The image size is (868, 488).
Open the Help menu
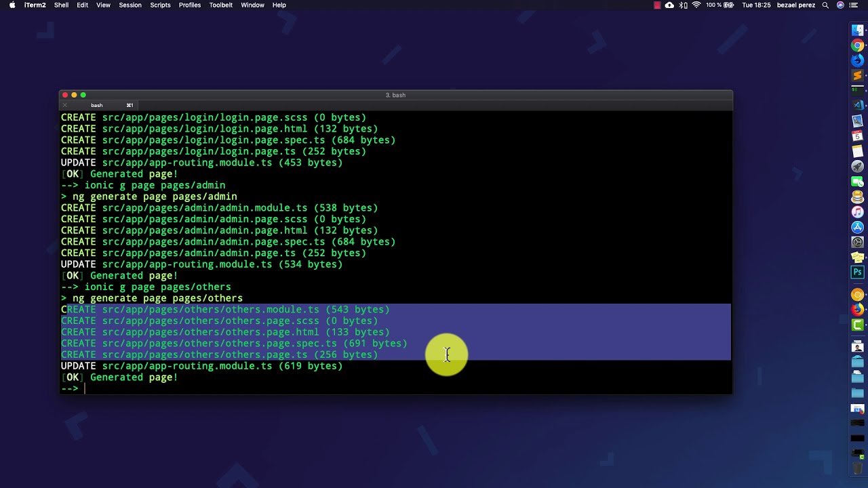pyautogui.click(x=279, y=5)
